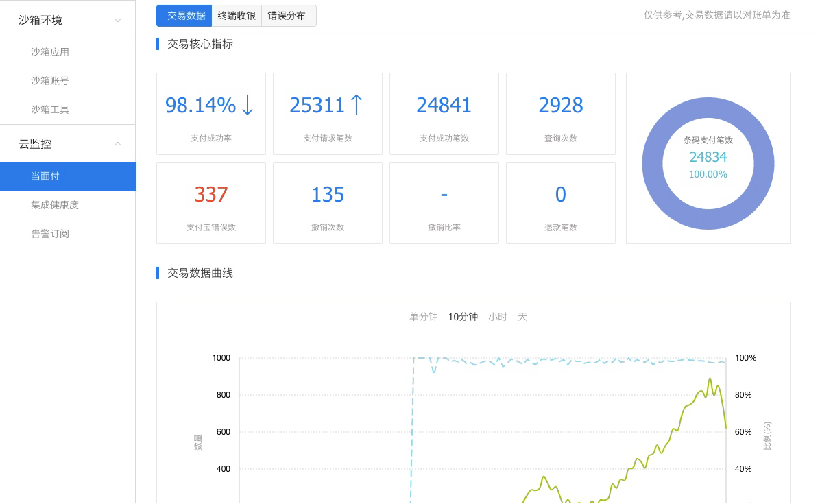820x504 pixels.
Task: Click the 仅供参考 disclaimer note
Action: [716, 15]
